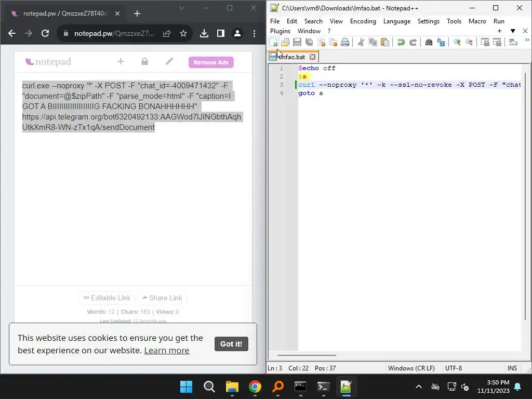Click the Chrome share page icon
The width and height of the screenshot is (532, 399).
[167, 33]
